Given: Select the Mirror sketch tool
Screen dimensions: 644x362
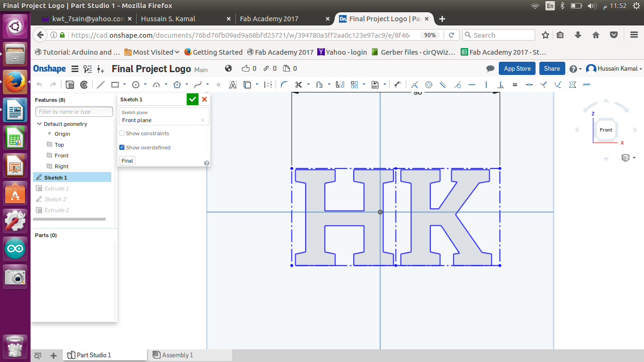Looking at the screenshot, I should 340,85.
